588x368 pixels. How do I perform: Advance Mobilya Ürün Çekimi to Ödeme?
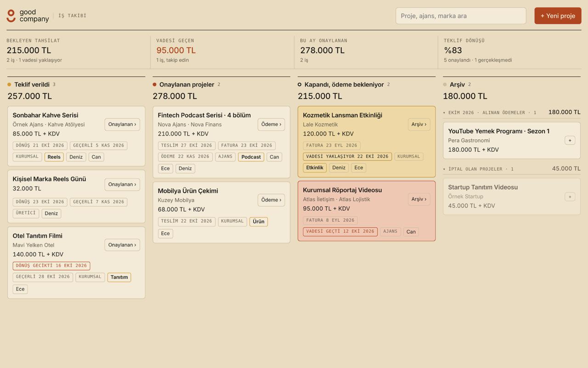tap(271, 200)
